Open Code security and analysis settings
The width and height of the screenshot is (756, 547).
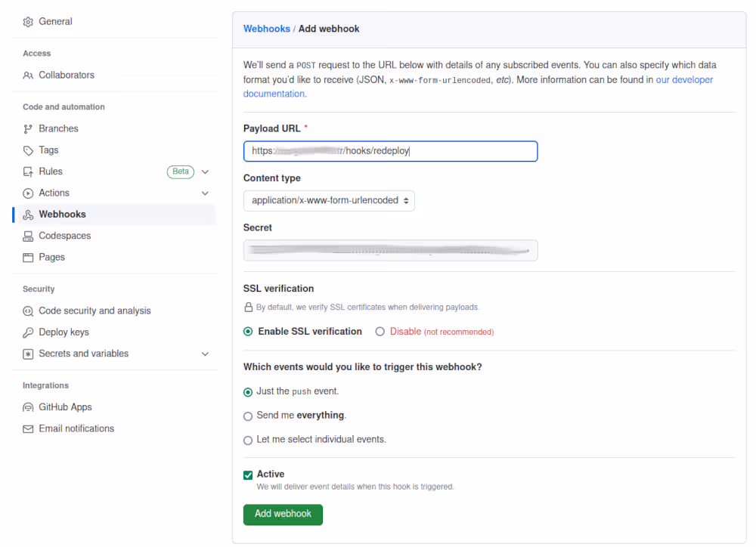pos(94,311)
